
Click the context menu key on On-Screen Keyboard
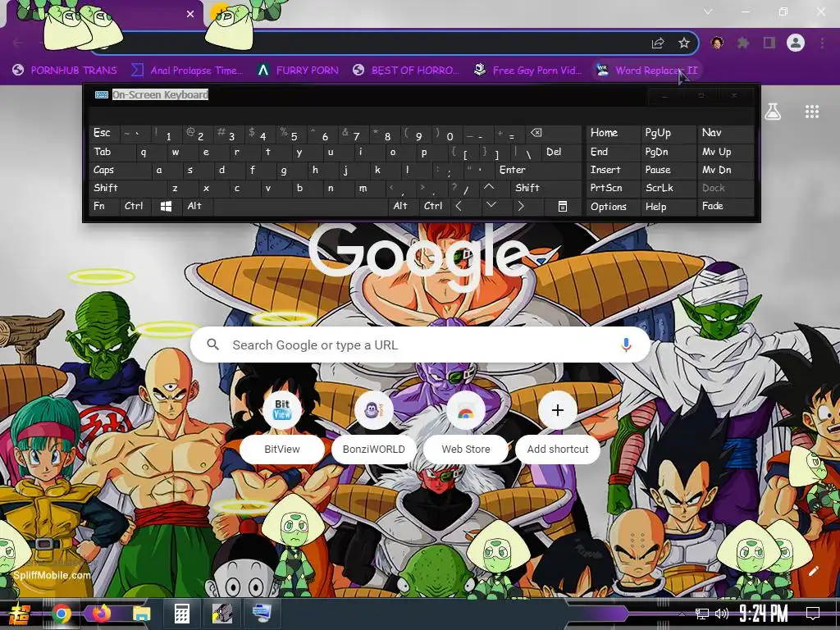563,206
